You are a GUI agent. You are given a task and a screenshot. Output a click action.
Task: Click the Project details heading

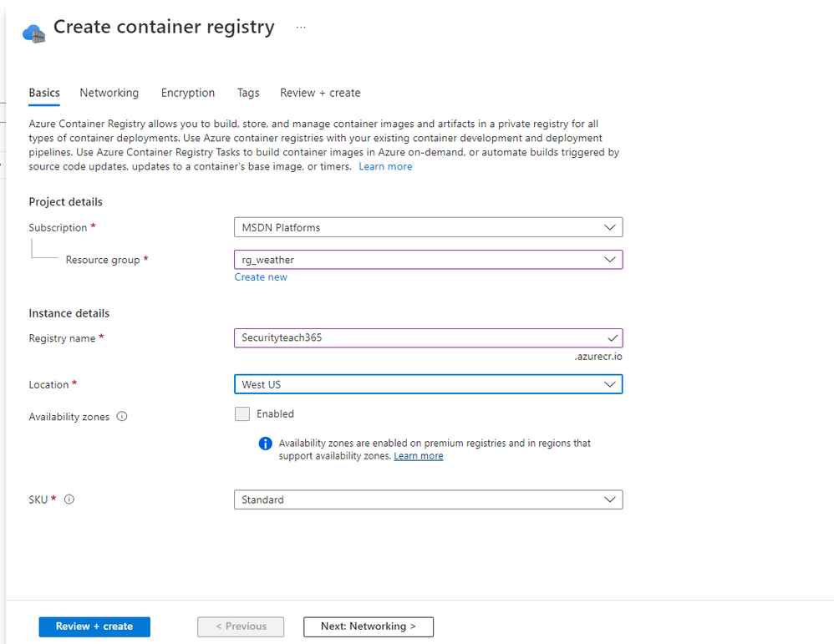pos(65,202)
